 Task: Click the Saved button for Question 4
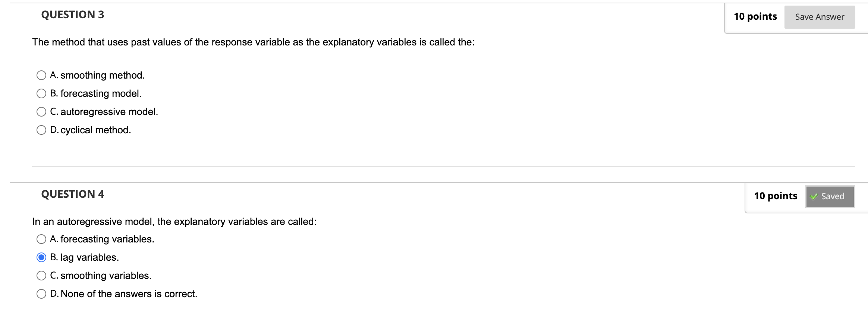(x=830, y=196)
